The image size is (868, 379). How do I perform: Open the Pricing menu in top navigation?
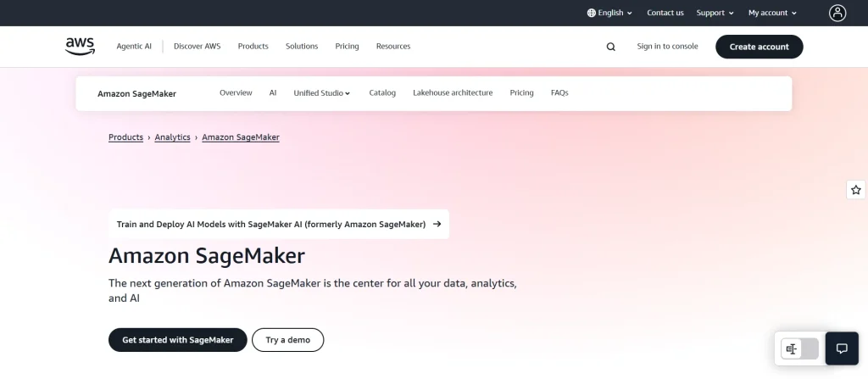coord(347,47)
